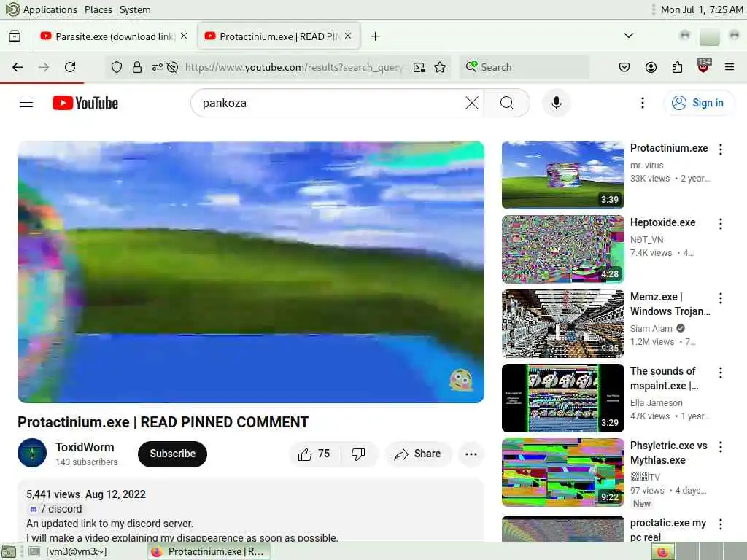Open Memz.exe 9:35 thumbnail

(x=562, y=323)
